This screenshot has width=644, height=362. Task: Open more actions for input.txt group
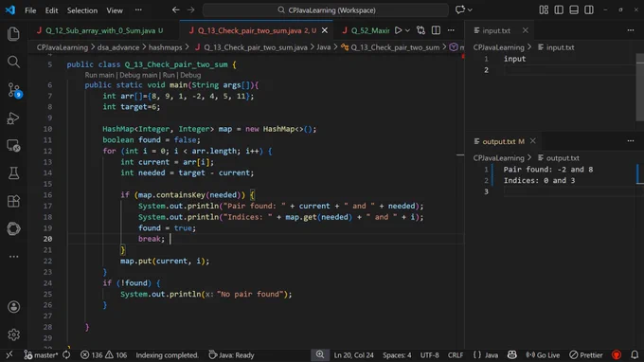coord(631,30)
